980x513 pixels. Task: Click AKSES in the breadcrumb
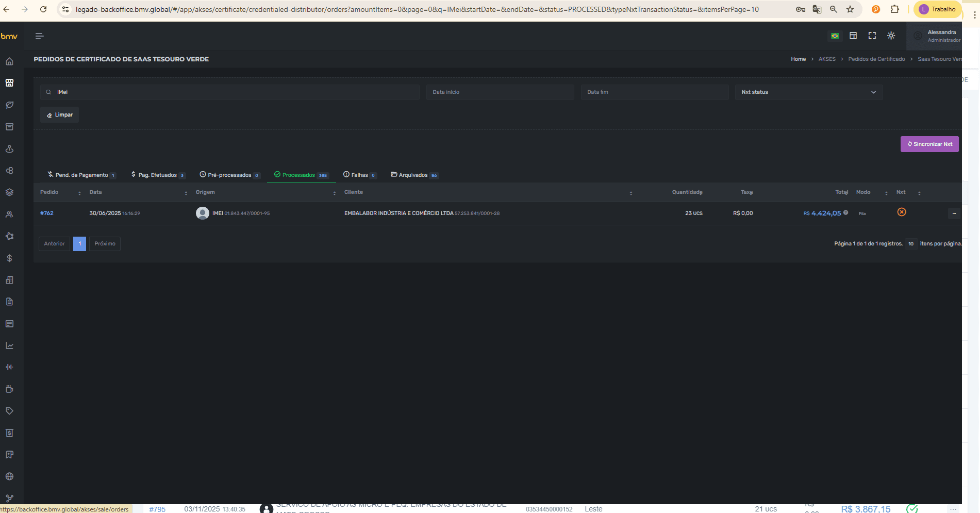point(827,59)
